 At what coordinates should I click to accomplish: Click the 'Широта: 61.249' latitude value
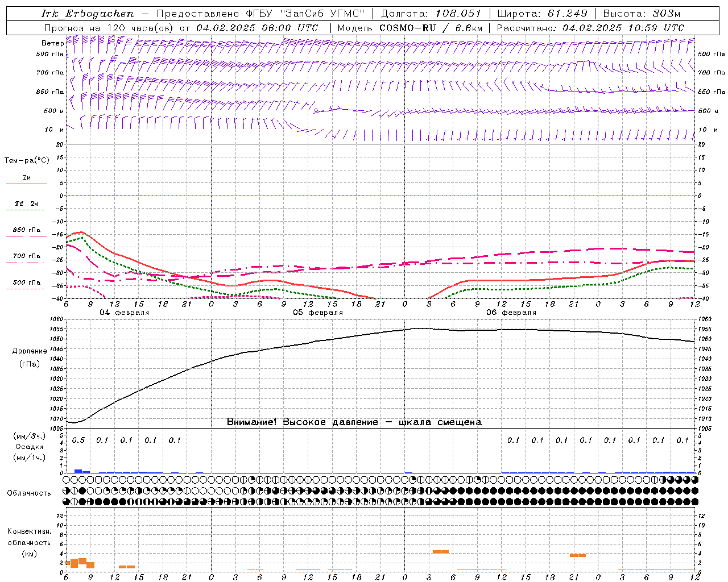pos(542,14)
